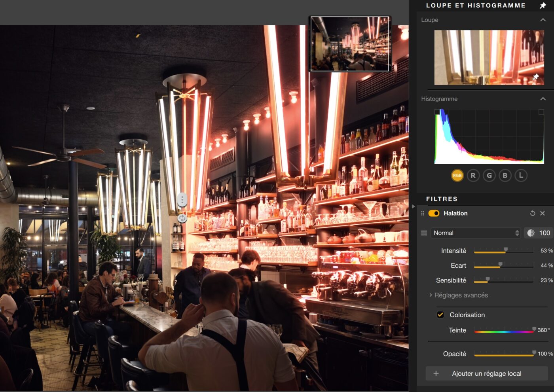The width and height of the screenshot is (554, 392).
Task: Click the three-line icon beside blend mode
Action: pyautogui.click(x=424, y=233)
